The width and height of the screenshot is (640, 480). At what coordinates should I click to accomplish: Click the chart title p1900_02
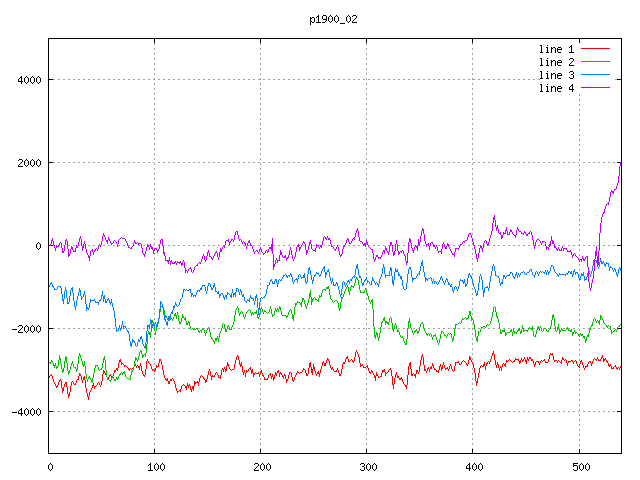(x=333, y=19)
